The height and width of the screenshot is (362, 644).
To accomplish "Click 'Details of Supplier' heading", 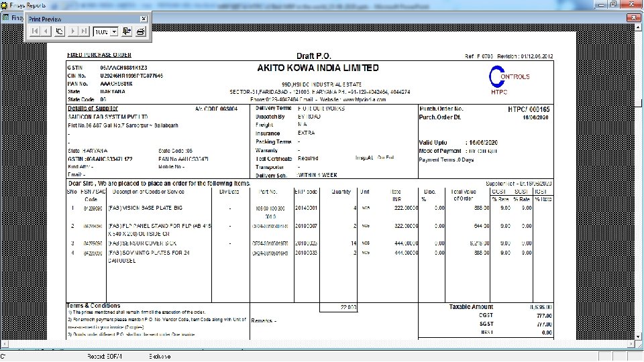I will [93, 109].
